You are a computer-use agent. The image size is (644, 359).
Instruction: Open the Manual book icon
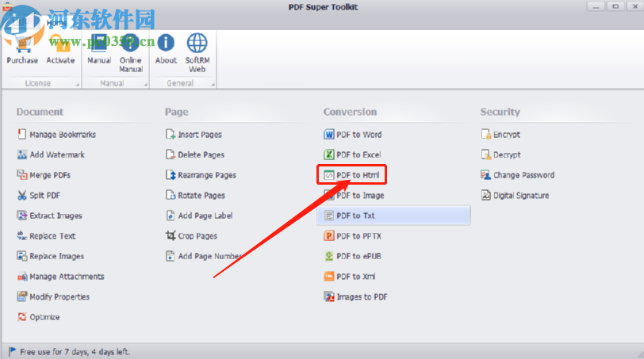tap(99, 49)
